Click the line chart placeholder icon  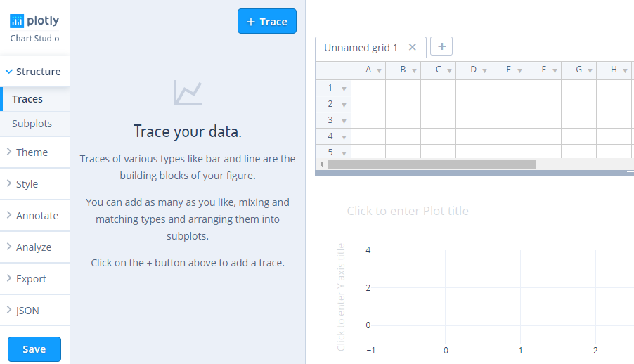pyautogui.click(x=188, y=93)
